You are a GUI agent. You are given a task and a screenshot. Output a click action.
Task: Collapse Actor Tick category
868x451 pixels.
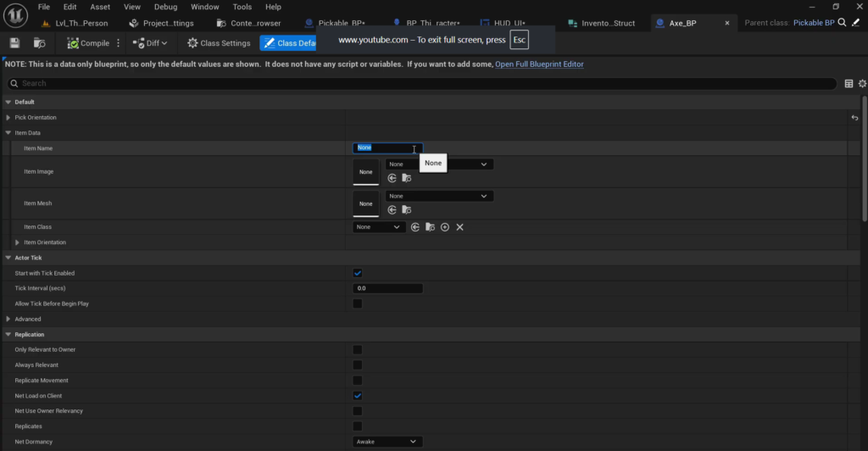pyautogui.click(x=8, y=258)
